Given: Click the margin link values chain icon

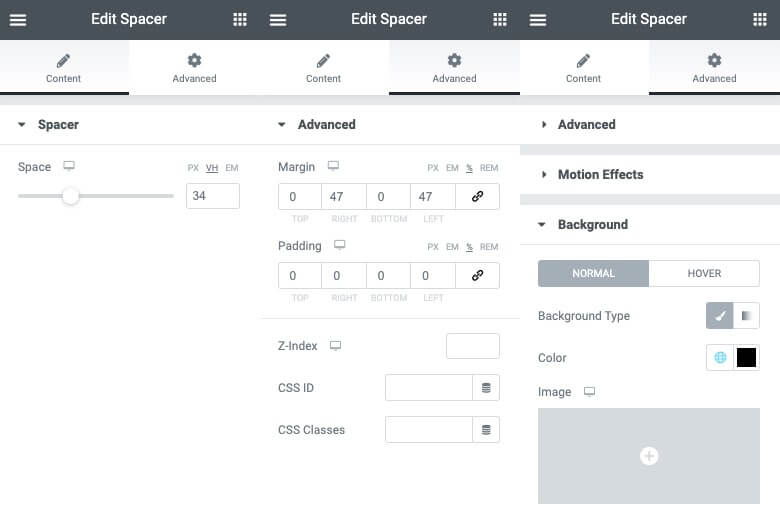Looking at the screenshot, I should coord(478,197).
